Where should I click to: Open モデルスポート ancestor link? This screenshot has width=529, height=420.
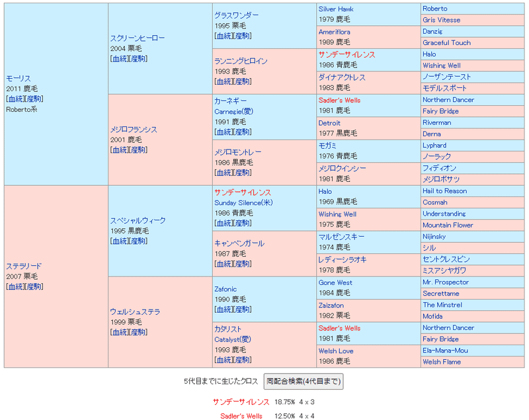click(444, 89)
